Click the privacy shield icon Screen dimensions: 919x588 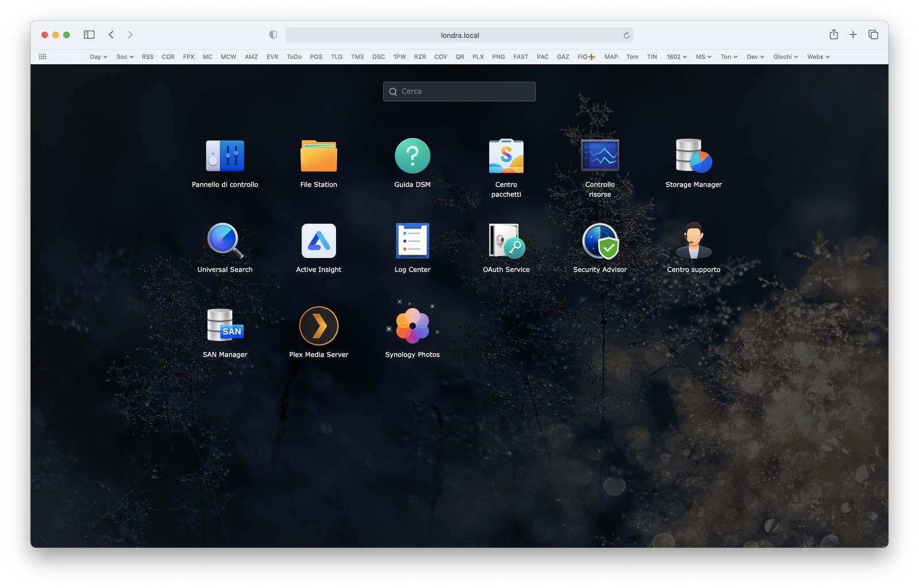pos(273,35)
